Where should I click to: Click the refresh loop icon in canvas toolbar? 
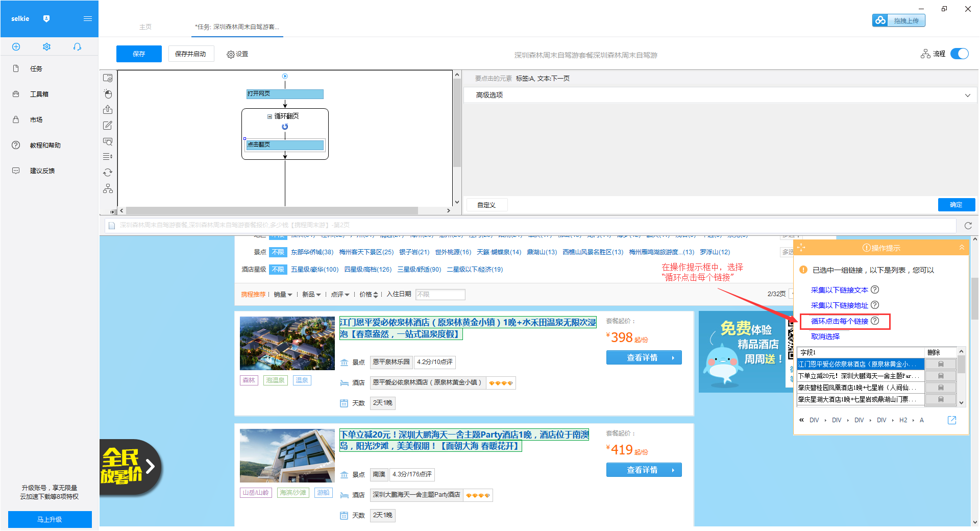(108, 172)
